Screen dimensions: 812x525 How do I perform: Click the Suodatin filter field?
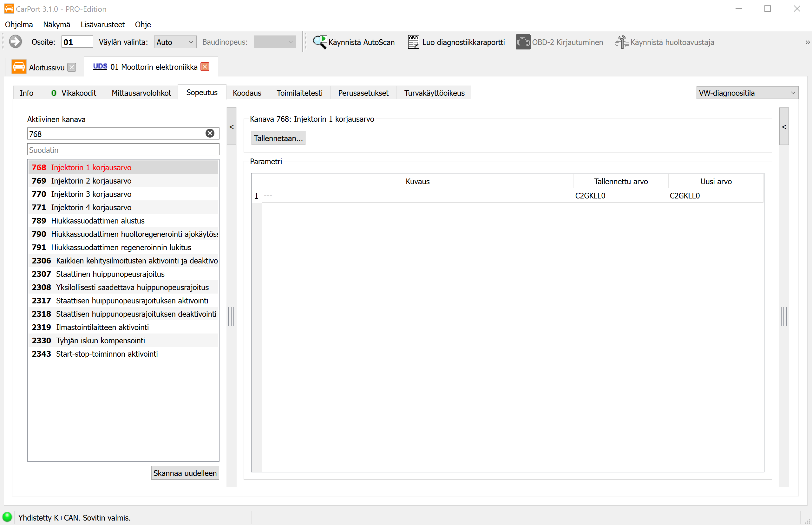point(123,150)
